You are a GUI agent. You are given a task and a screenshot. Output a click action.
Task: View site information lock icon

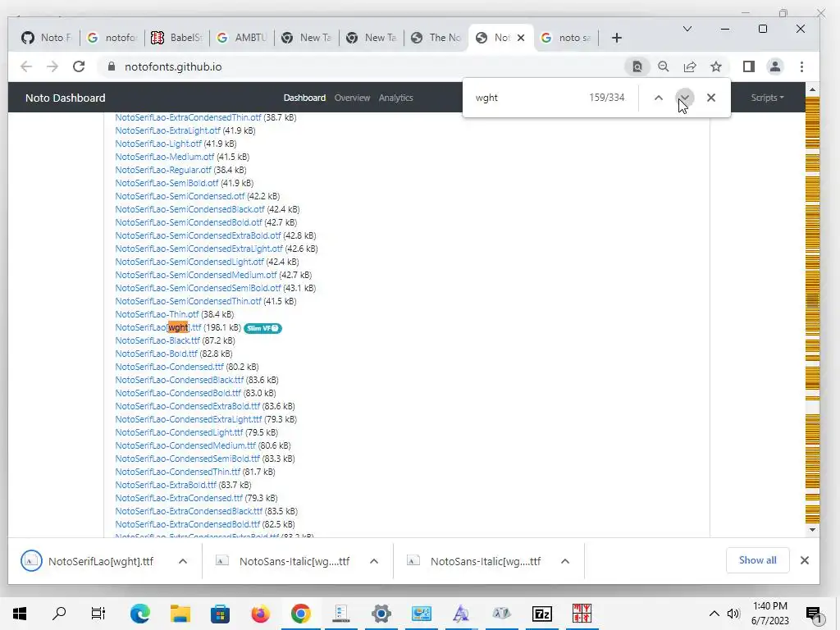click(112, 66)
